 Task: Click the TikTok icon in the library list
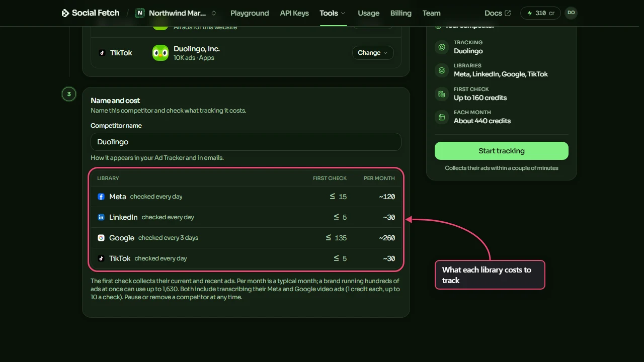pos(102,53)
